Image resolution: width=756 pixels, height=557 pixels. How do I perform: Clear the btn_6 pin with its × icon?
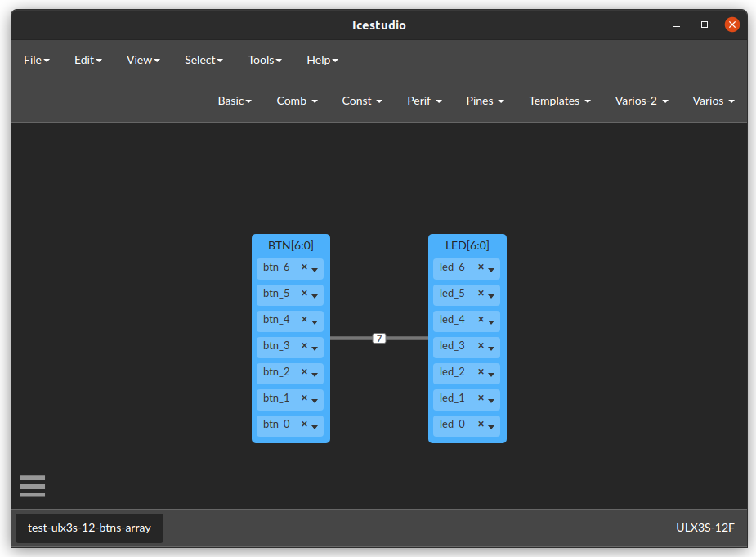[302, 267]
